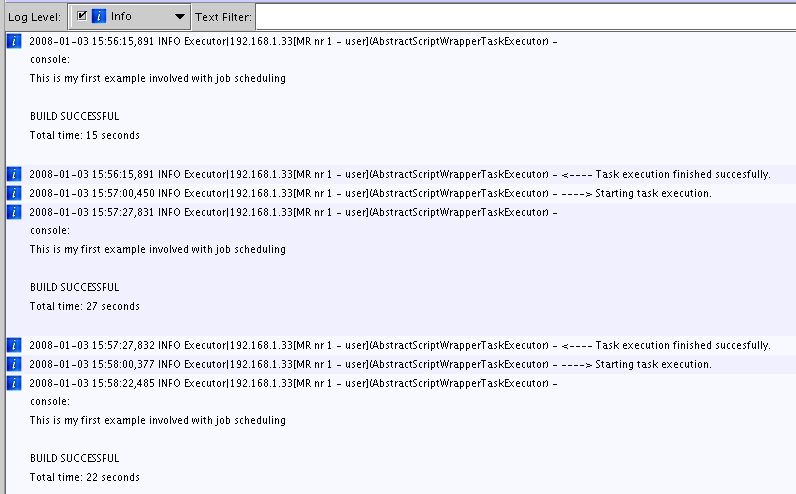Focus the Text Filter input field
Image resolution: width=796 pixels, height=494 pixels.
click(x=525, y=17)
